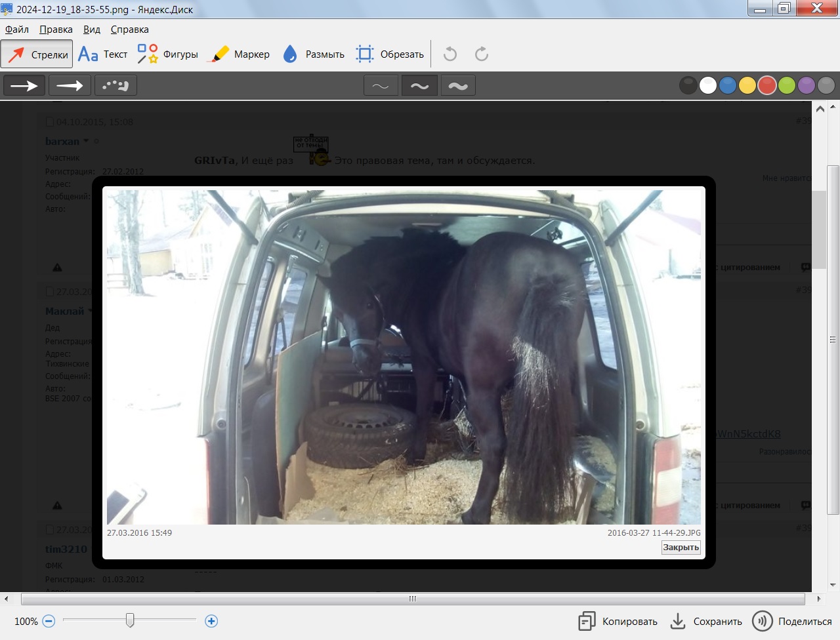
Task: Click the horse photo in the popup
Action: tap(404, 357)
